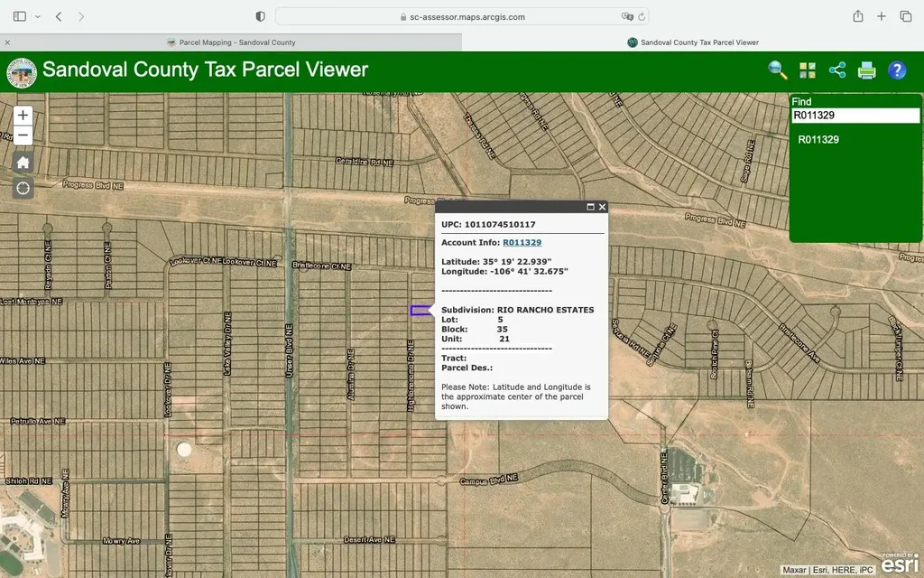Screen dimensions: 924x578
Task: Zoom out of the map
Action: coord(23,136)
